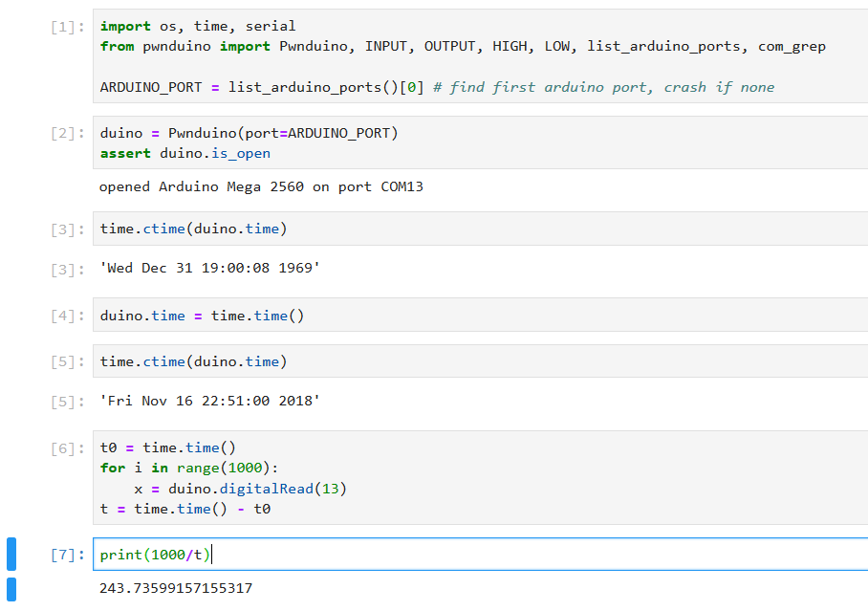Click output text 'opened Arduino Mega 2560 on port COM13'
The image size is (868, 611).
coord(261,186)
